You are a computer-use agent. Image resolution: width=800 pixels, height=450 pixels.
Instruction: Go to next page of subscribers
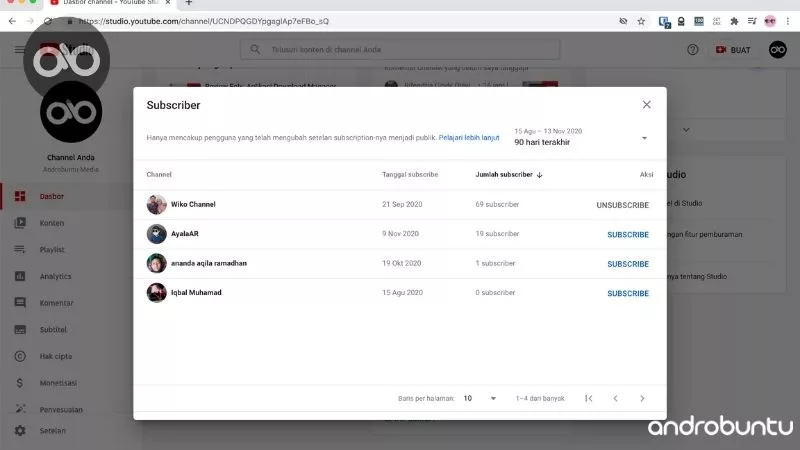[642, 398]
